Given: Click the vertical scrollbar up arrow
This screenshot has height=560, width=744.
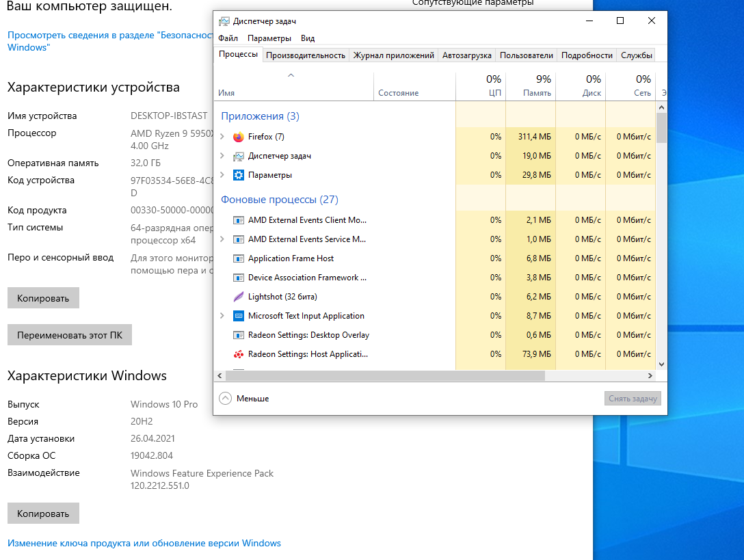Looking at the screenshot, I should pos(661,108).
